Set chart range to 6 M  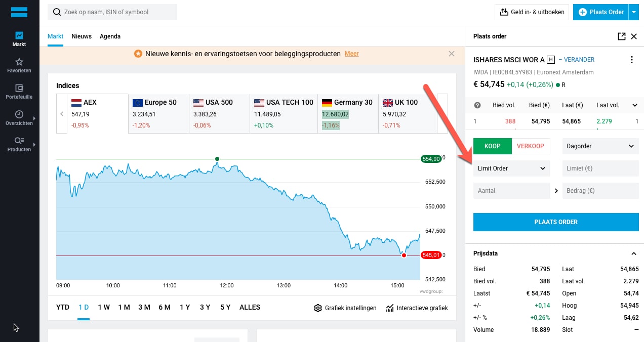[165, 307]
